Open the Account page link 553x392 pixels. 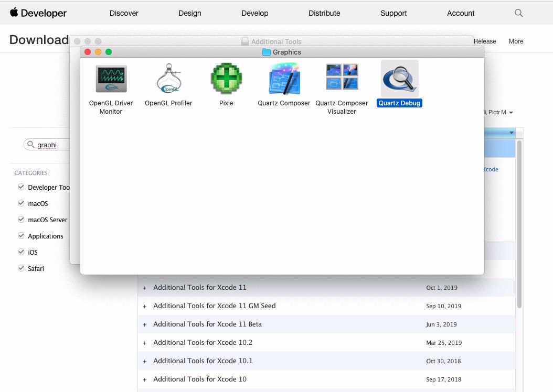pyautogui.click(x=461, y=13)
